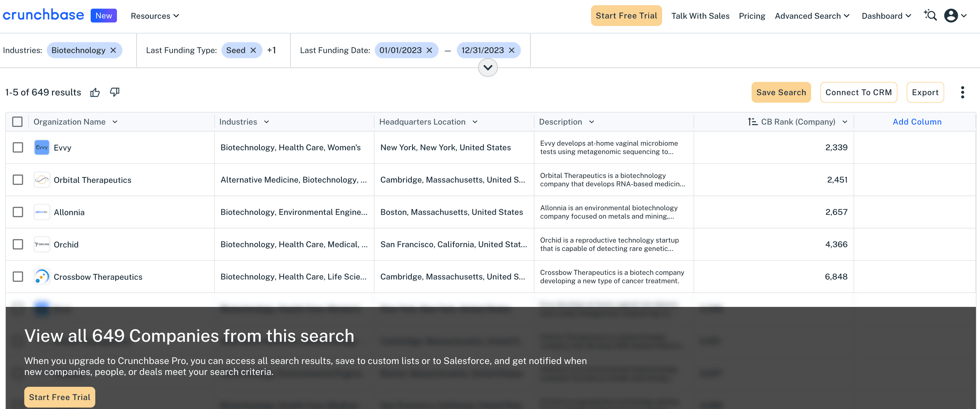Click the Add Column link
The height and width of the screenshot is (409, 980).
(x=917, y=122)
